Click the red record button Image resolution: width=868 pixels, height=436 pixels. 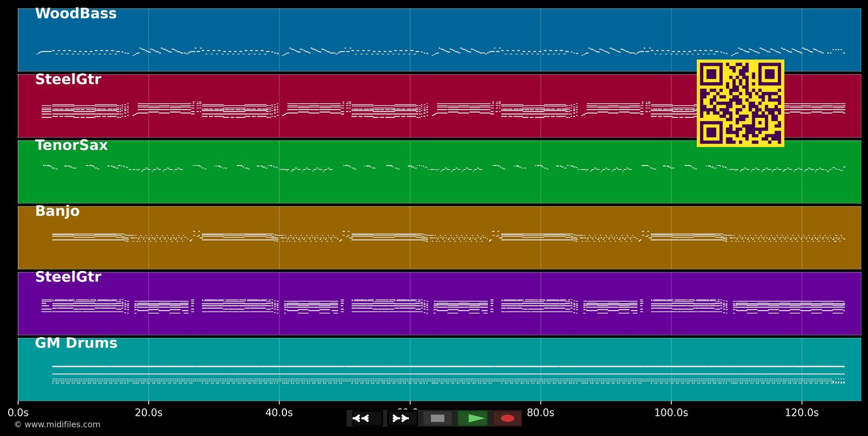(507, 418)
